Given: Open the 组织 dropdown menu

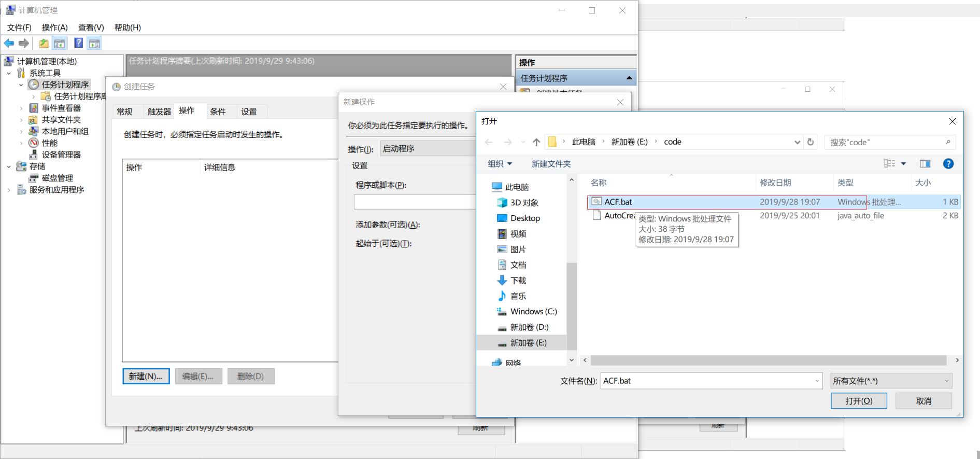Looking at the screenshot, I should [x=500, y=164].
